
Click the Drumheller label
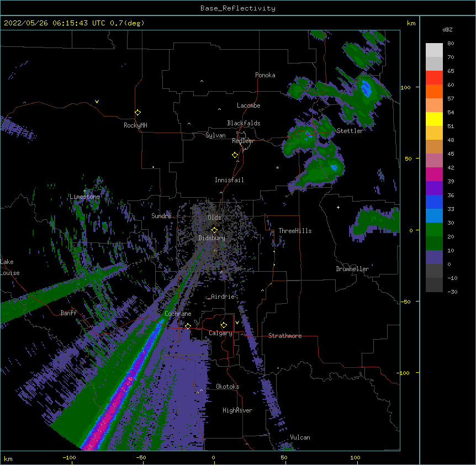(352, 269)
